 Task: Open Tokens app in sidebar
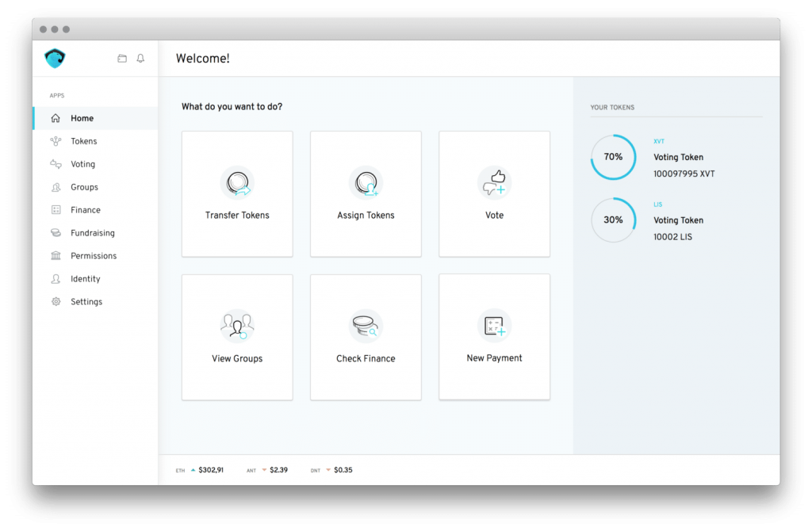tap(84, 141)
